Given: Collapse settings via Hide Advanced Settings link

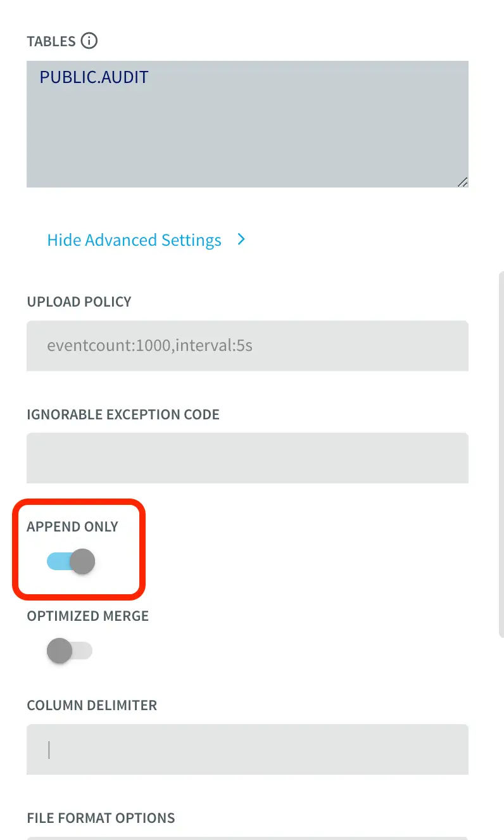Looking at the screenshot, I should 134,240.
